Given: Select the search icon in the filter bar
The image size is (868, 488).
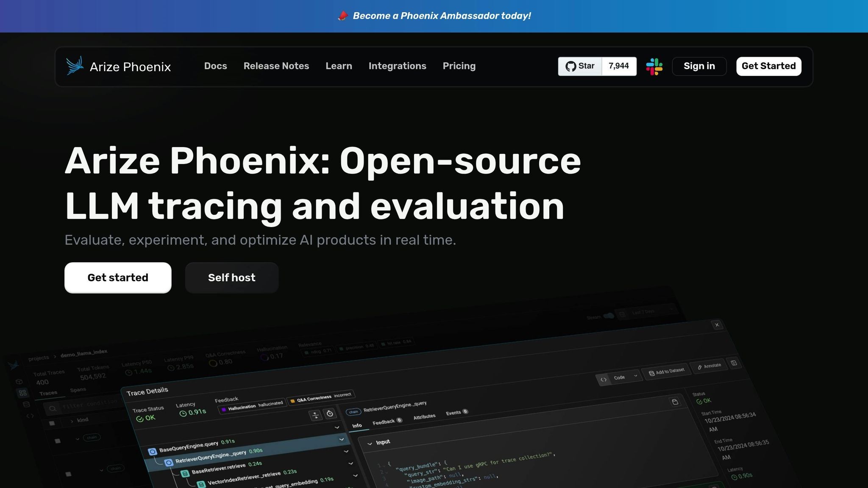Looking at the screenshot, I should point(52,408).
